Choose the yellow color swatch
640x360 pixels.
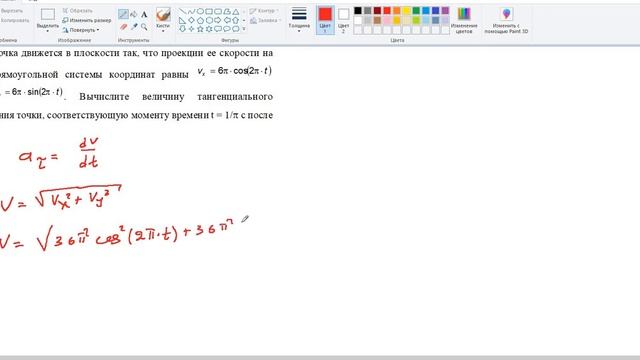(x=407, y=11)
